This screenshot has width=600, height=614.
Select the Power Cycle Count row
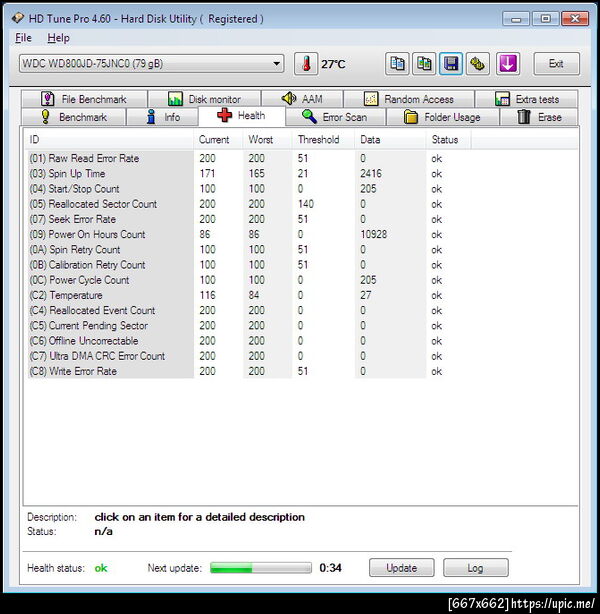(x=249, y=280)
